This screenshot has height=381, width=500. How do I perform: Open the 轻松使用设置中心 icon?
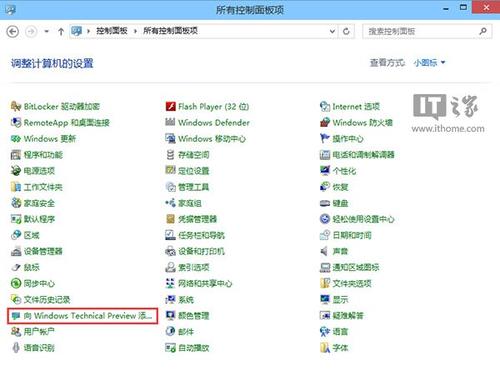pyautogui.click(x=325, y=219)
